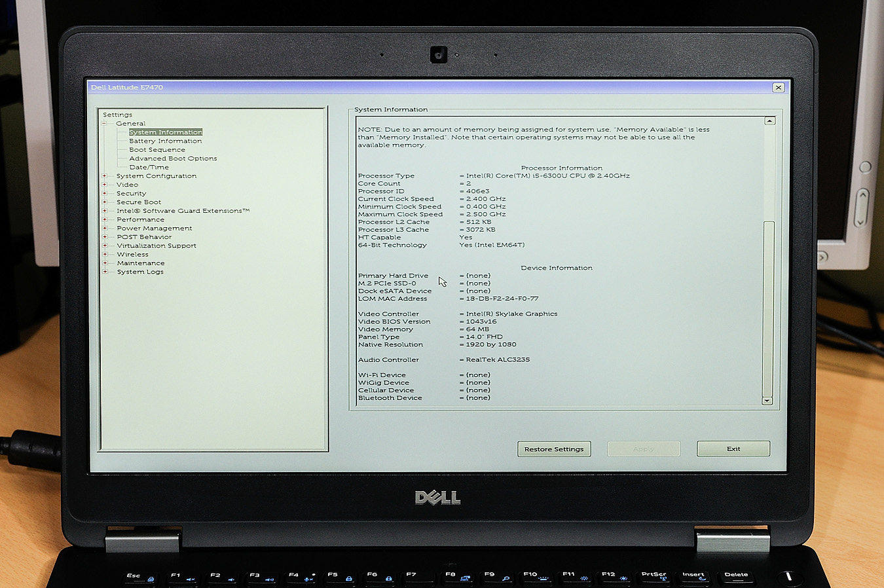
Task: Select Maintenance category label
Action: point(141,263)
